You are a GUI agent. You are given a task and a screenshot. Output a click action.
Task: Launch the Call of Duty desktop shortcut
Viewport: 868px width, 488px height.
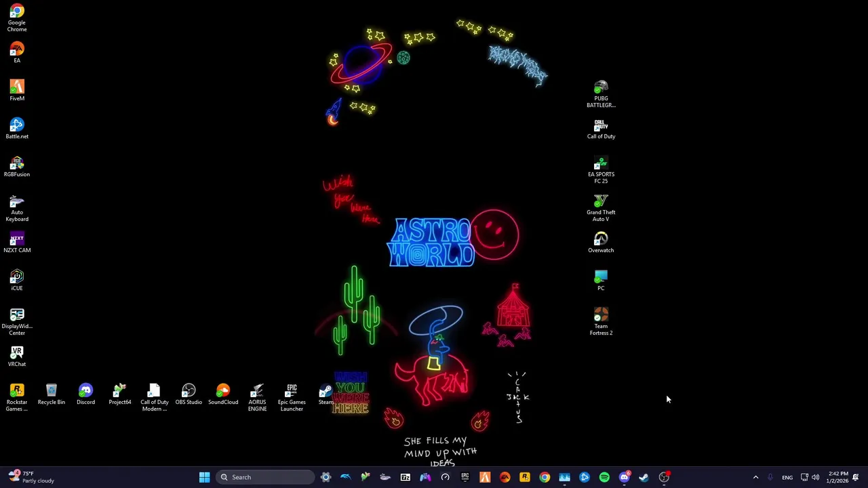(x=601, y=129)
